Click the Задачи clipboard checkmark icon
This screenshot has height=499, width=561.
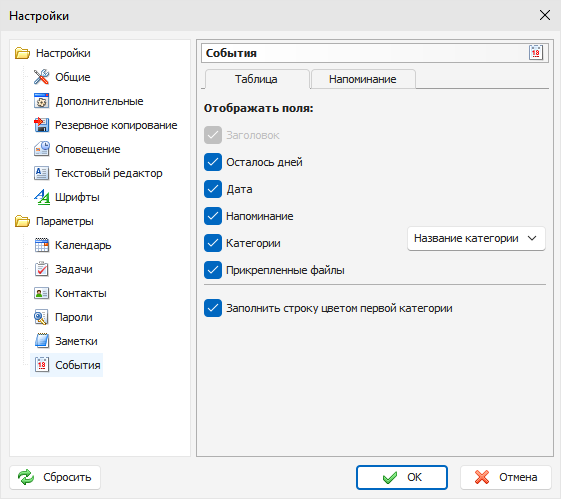42,269
